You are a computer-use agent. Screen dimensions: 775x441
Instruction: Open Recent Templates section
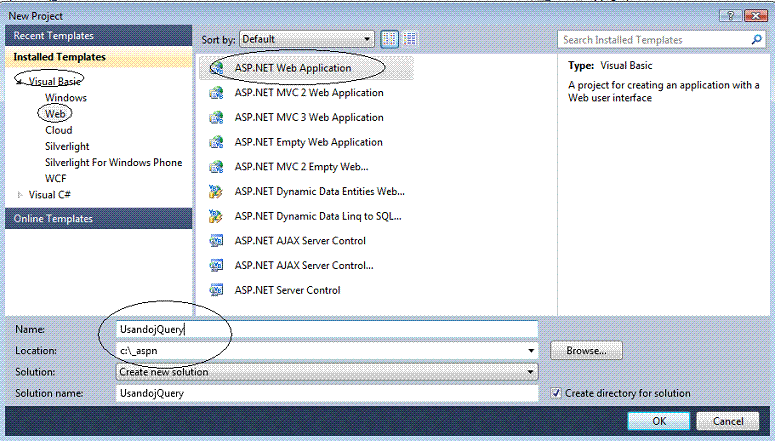pyautogui.click(x=98, y=36)
